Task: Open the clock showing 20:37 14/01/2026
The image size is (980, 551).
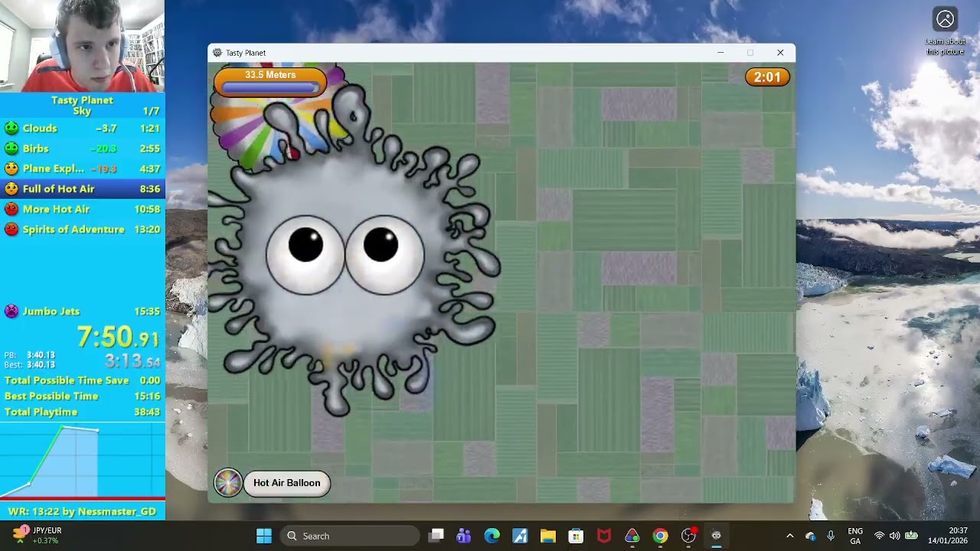Action: tap(948, 536)
